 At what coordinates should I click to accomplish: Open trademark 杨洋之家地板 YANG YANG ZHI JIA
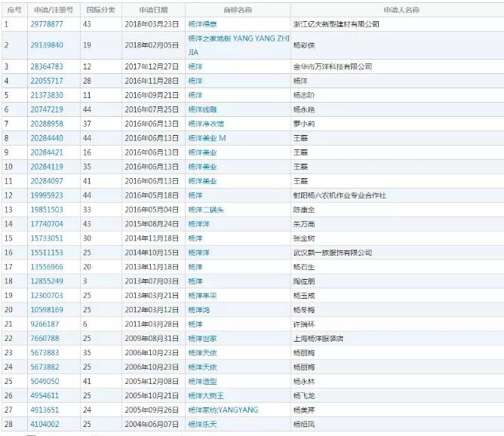[238, 45]
